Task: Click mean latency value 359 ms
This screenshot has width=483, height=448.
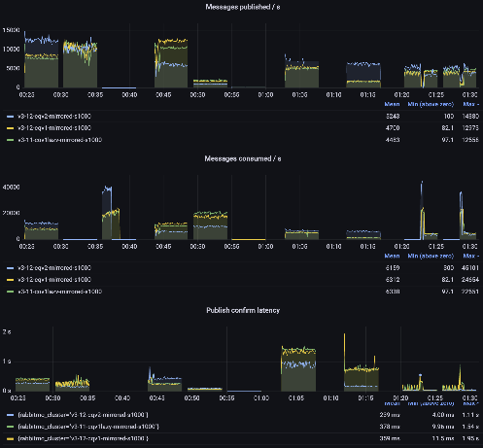Action: click(x=390, y=438)
